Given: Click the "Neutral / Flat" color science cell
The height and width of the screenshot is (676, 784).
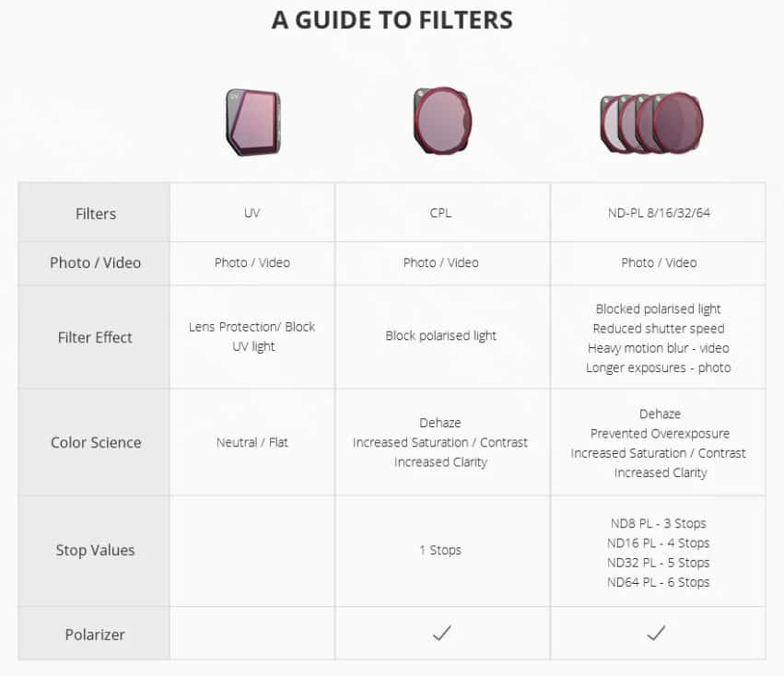Looking at the screenshot, I should 252,442.
